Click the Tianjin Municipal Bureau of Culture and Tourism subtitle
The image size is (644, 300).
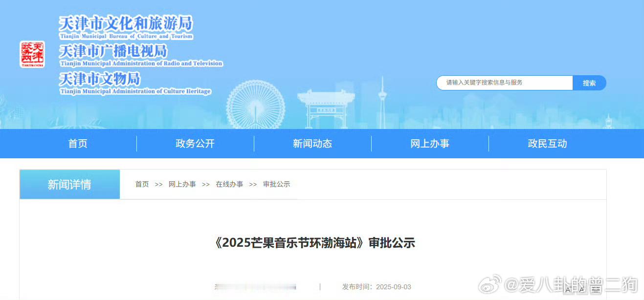click(x=126, y=36)
